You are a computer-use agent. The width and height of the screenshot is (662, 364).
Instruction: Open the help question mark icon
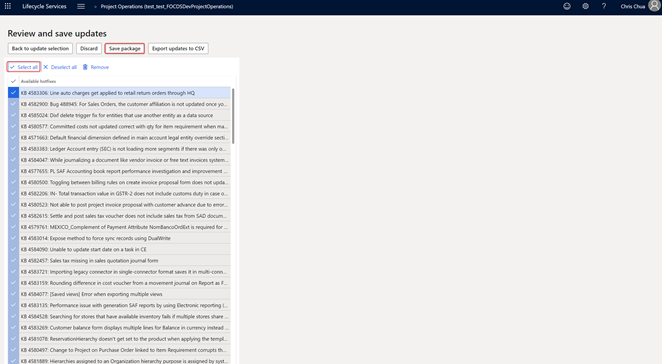pos(604,6)
